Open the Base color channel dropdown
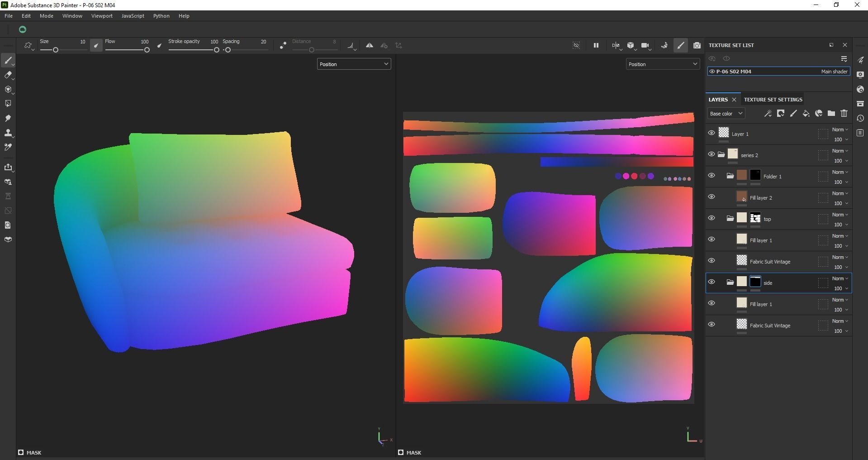Image resolution: width=868 pixels, height=460 pixels. point(726,114)
